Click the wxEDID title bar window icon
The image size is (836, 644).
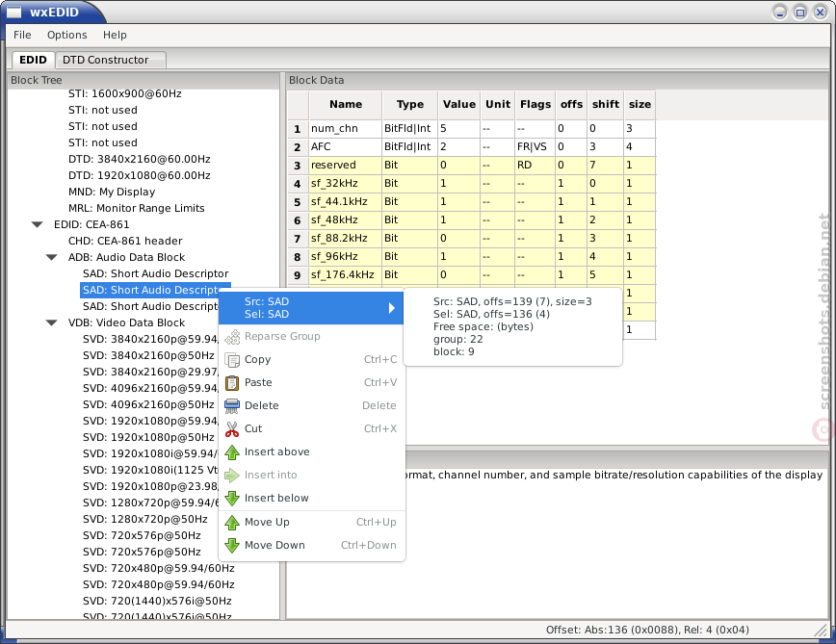click(x=13, y=12)
